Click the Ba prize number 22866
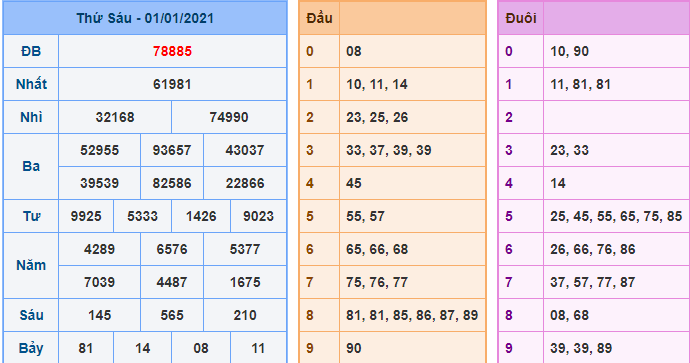Screen dimensions: 690x363 pyautogui.click(x=245, y=183)
